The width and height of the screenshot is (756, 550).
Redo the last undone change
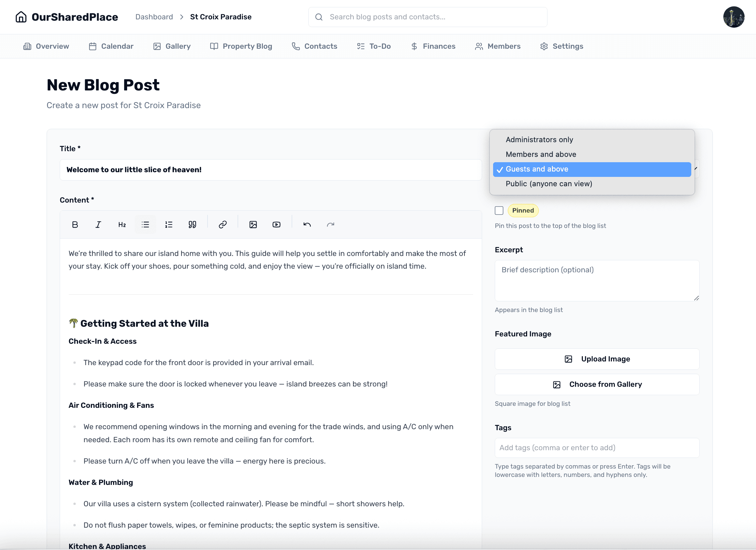click(331, 224)
